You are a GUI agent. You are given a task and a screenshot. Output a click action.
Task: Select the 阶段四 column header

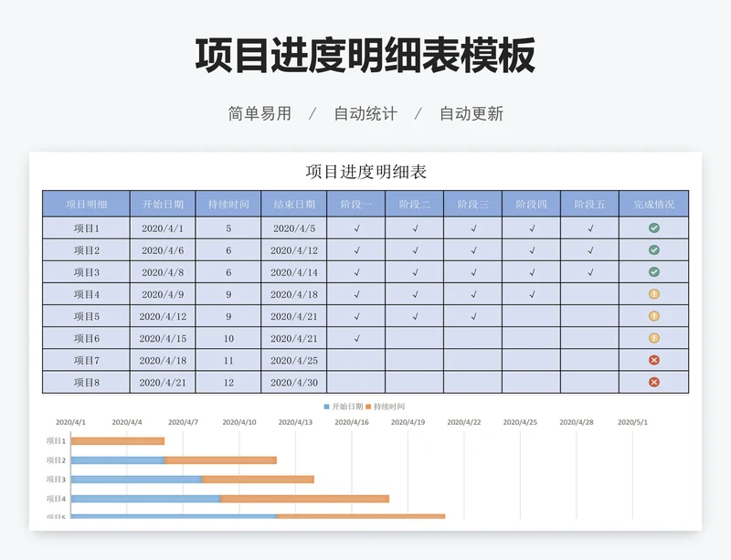pos(532,204)
